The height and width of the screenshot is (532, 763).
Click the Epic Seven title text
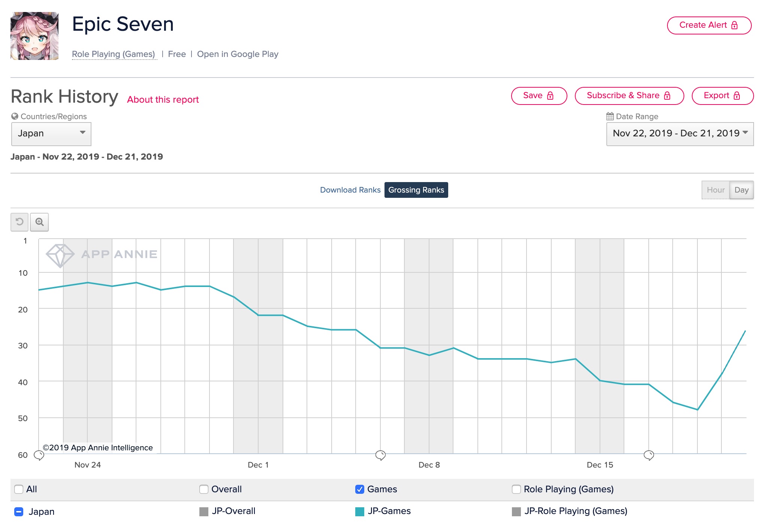pos(123,24)
